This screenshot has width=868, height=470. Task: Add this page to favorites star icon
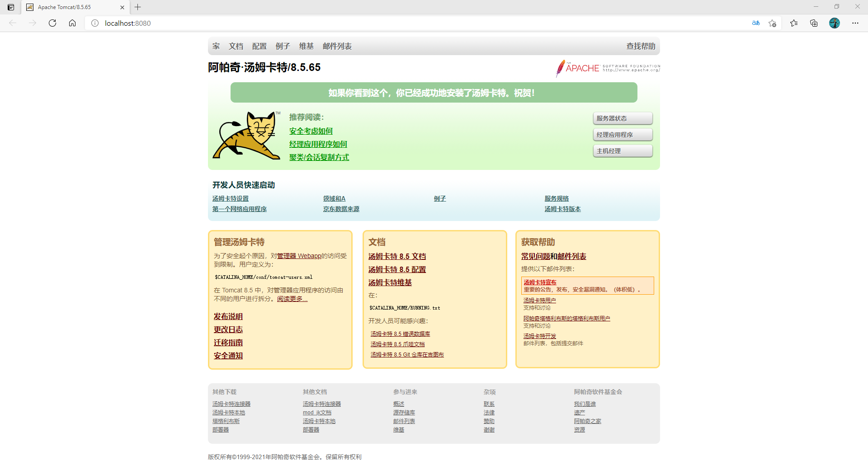[772, 23]
